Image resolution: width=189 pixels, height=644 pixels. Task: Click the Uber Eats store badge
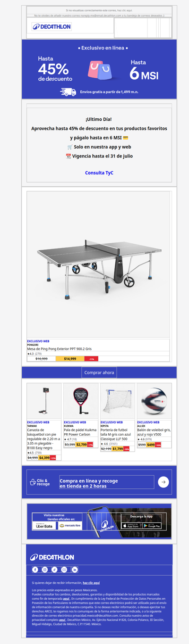(44, 526)
